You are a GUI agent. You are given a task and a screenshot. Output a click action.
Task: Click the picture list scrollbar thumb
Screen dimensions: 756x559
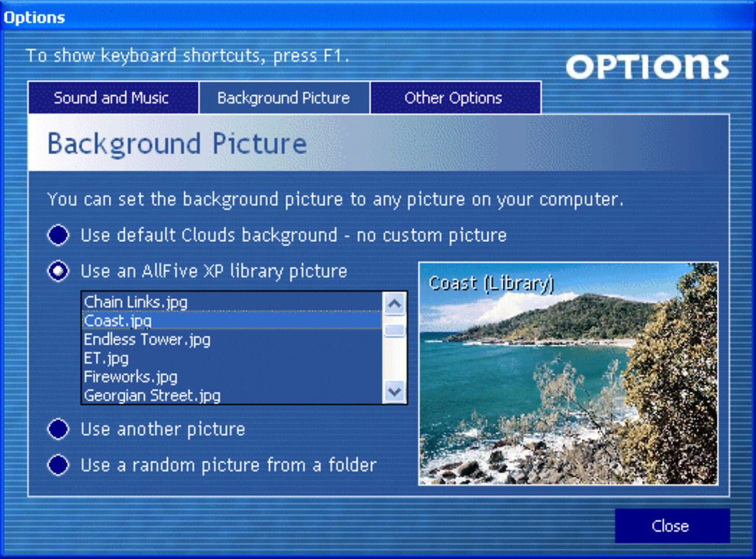point(395,330)
